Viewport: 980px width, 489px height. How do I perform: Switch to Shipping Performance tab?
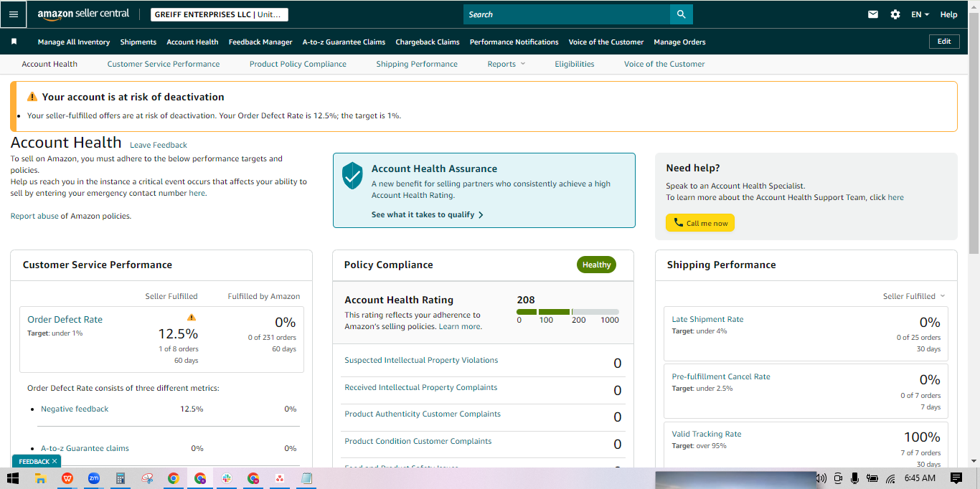pyautogui.click(x=417, y=64)
